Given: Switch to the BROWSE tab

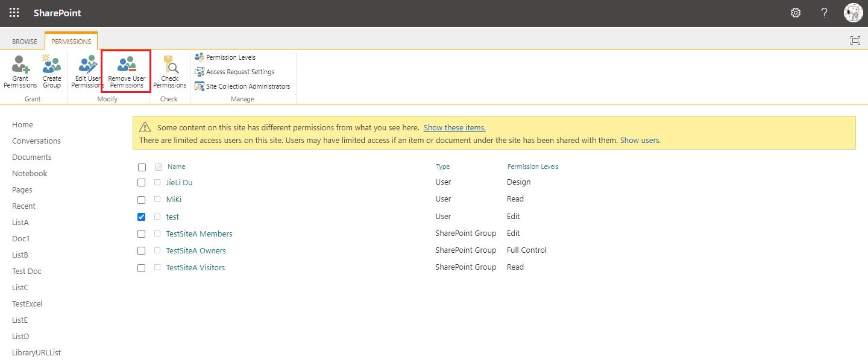Looking at the screenshot, I should 25,42.
